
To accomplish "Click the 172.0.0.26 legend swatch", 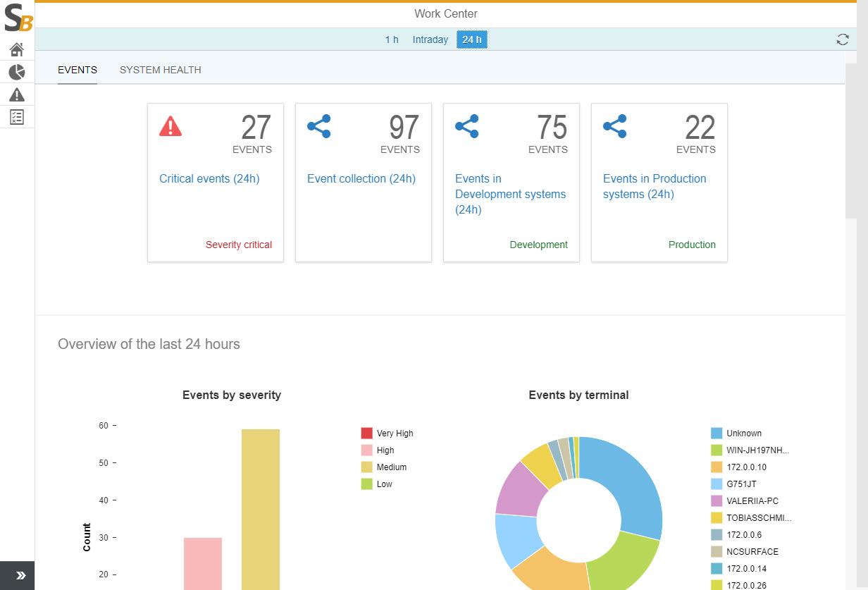I will point(717,585).
